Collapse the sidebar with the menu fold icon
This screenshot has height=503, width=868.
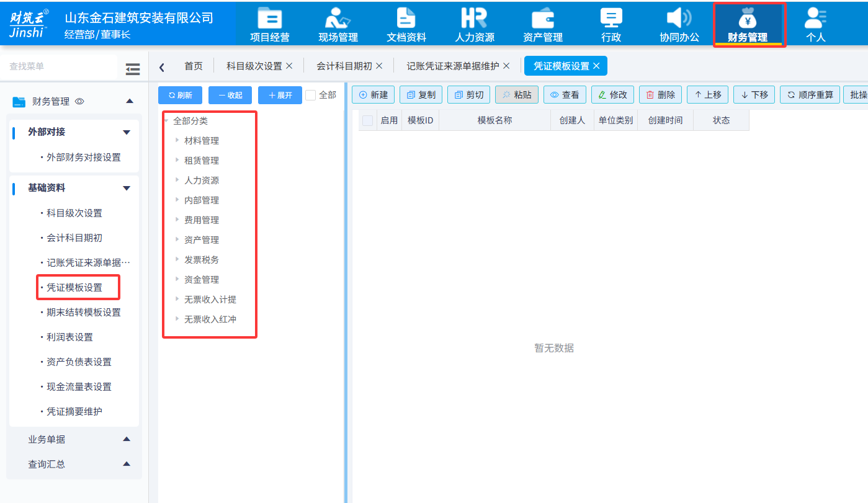[133, 69]
